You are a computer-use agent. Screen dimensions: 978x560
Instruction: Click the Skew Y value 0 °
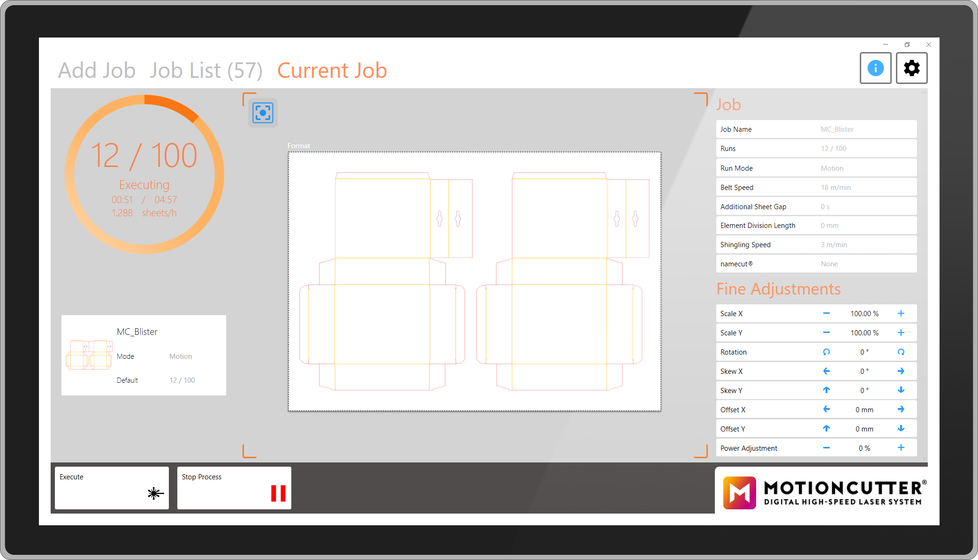864,391
